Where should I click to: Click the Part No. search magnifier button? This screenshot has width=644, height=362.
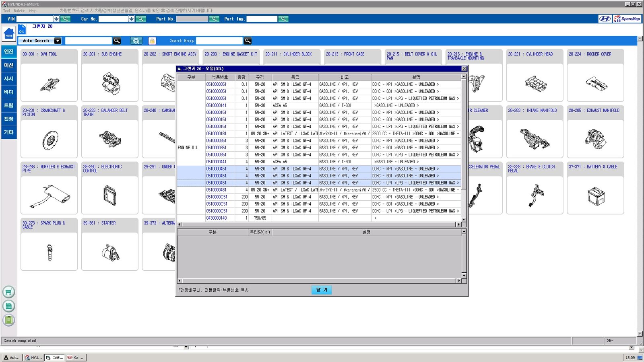(x=215, y=19)
